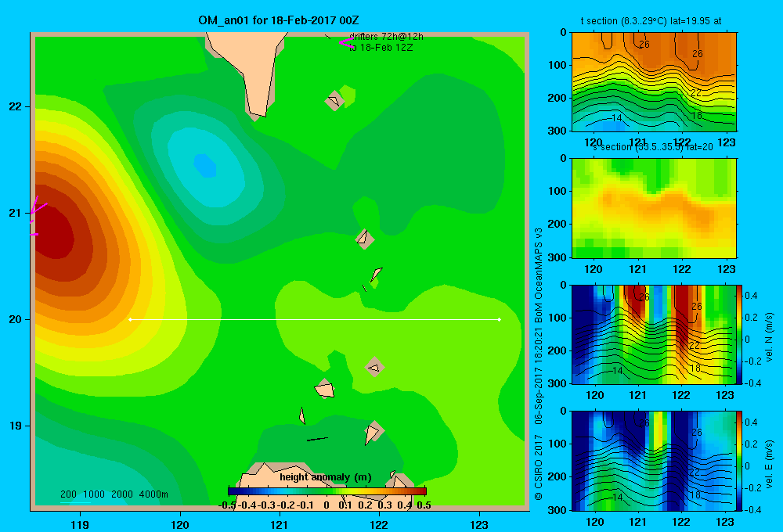Click the left diamond endpoint of white section line

click(130, 319)
